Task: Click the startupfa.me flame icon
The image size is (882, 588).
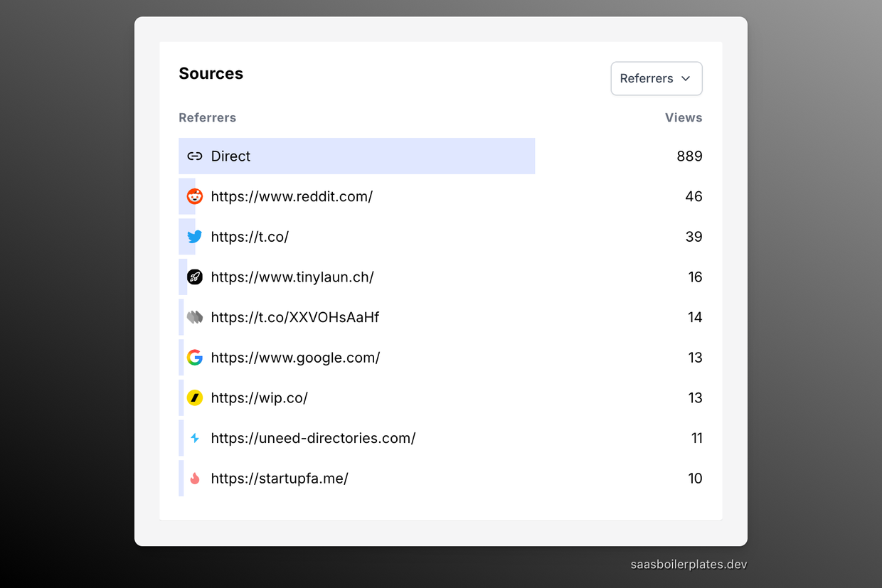Action: (x=195, y=479)
